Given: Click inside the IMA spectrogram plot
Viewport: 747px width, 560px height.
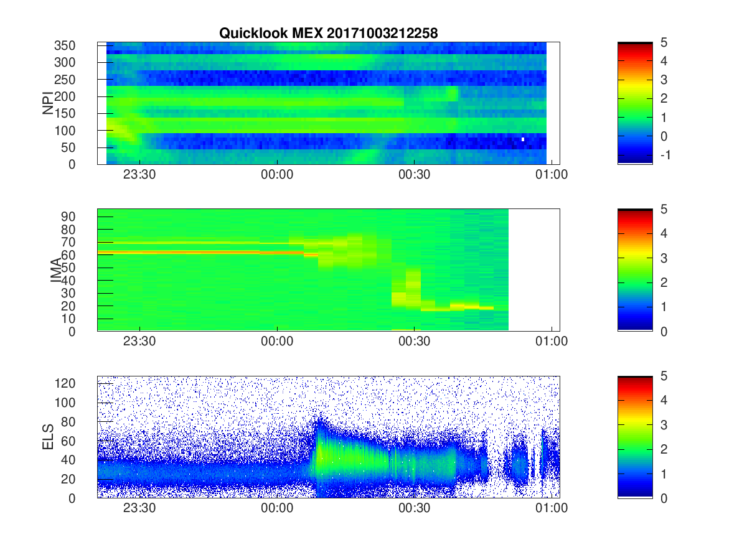Looking at the screenshot, I should pyautogui.click(x=329, y=270).
